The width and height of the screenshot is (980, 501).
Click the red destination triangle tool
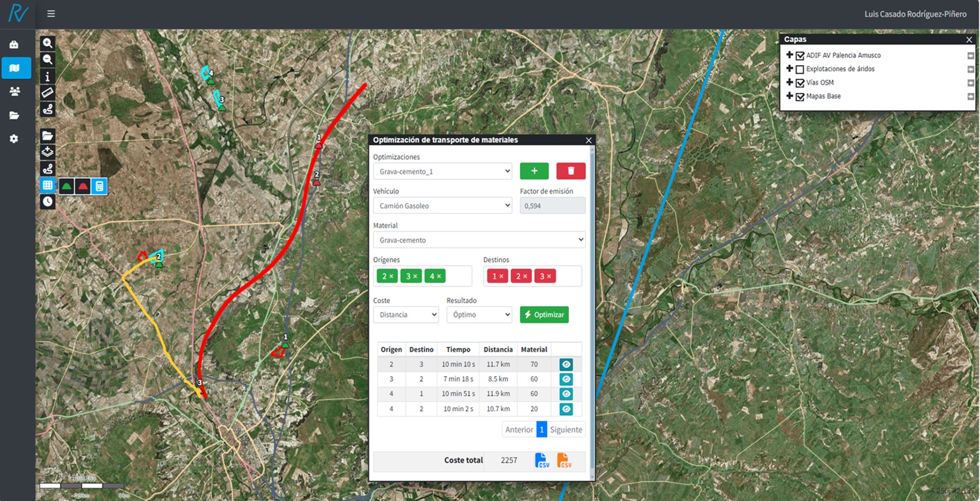[x=83, y=186]
